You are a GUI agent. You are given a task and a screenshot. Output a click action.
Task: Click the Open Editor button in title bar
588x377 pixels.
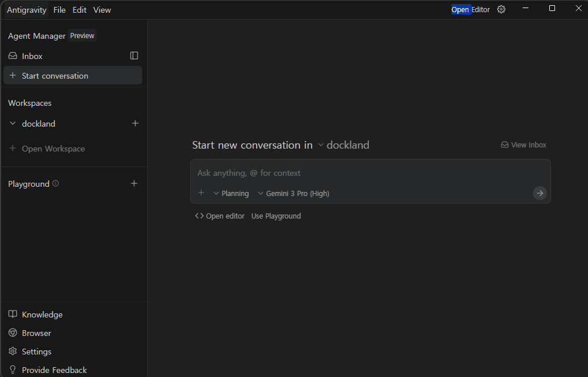470,9
